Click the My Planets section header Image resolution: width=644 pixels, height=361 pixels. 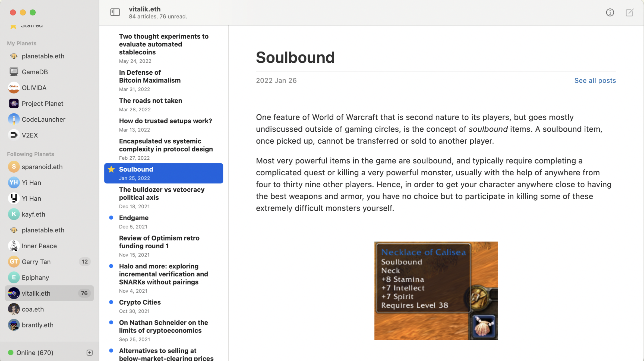coord(22,43)
